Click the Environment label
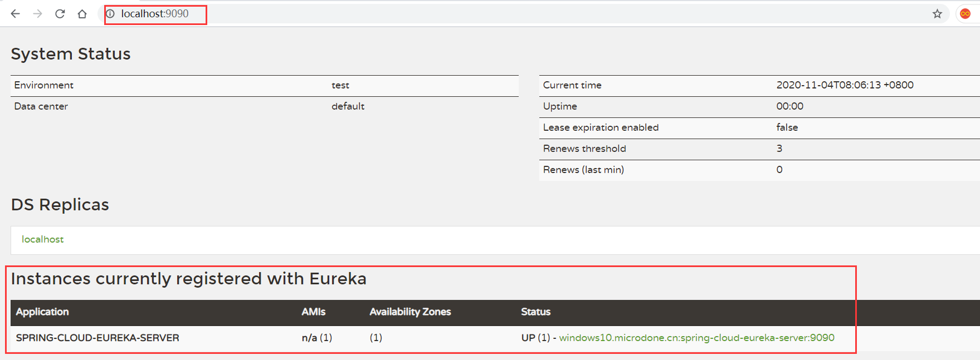980x360 pixels. click(44, 85)
